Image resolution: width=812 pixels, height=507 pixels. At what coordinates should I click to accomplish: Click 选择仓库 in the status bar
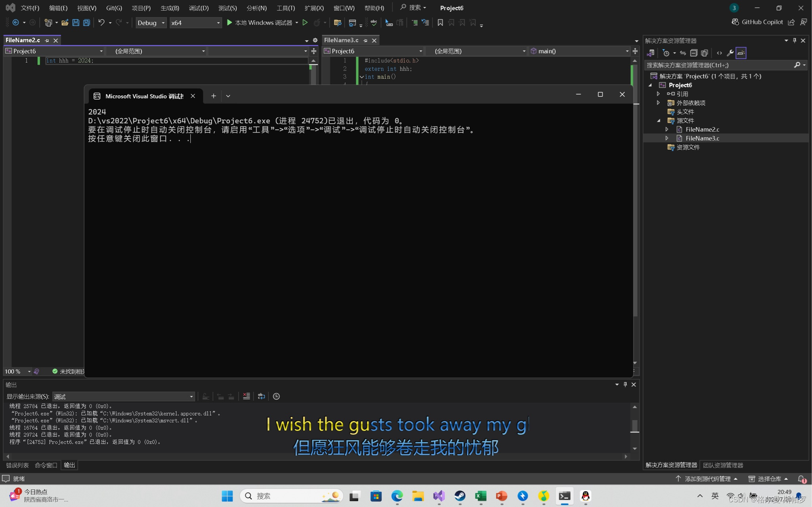coord(768,478)
